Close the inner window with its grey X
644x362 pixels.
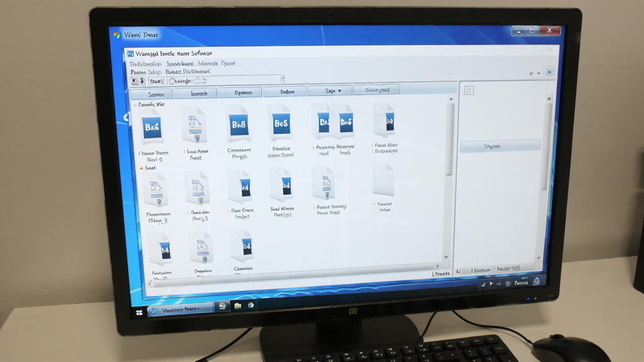tap(551, 50)
